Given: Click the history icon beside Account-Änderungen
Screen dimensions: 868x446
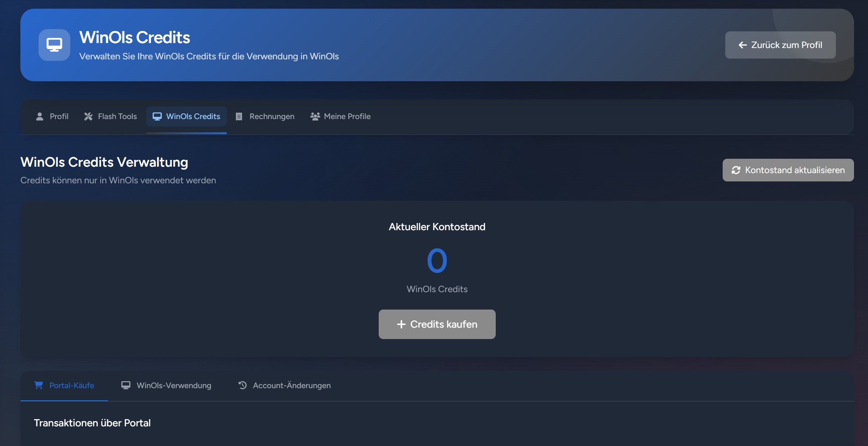Looking at the screenshot, I should coord(242,385).
